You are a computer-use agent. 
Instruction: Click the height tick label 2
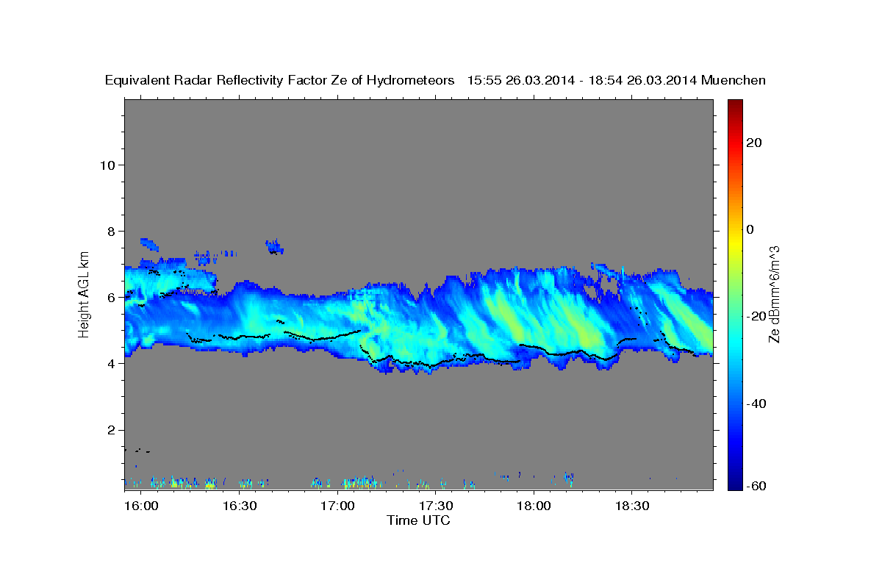tap(110, 429)
